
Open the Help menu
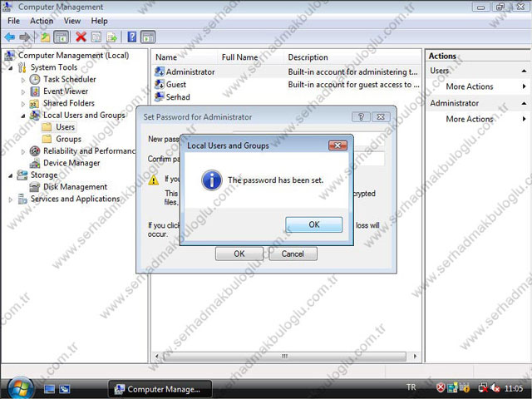[x=99, y=21]
